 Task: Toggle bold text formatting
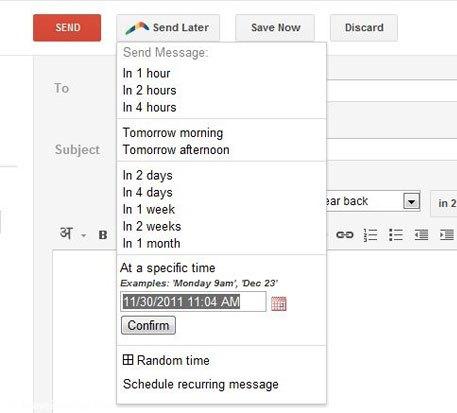tap(103, 235)
